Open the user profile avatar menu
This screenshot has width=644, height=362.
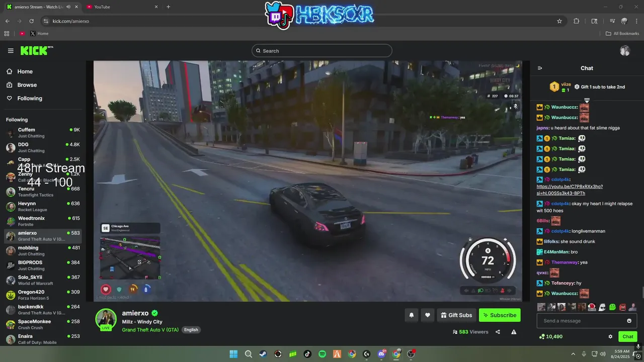click(625, 51)
